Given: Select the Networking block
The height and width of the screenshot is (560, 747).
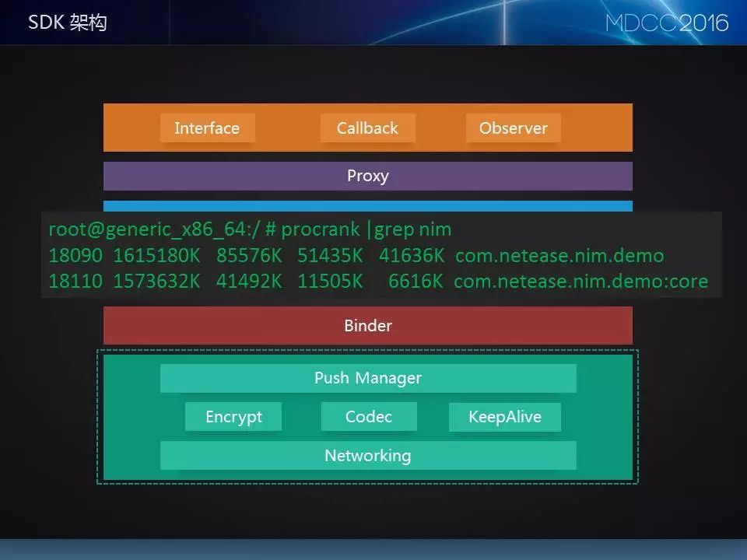Looking at the screenshot, I should tap(368, 455).
